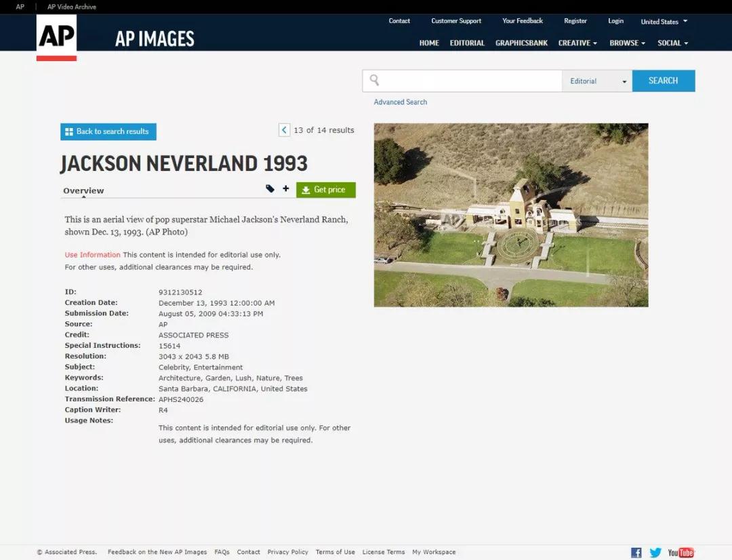Screen dimensions: 732x560
Task: Click the resolution value 3043 x 2043 5.8 MB
Action: point(194,357)
